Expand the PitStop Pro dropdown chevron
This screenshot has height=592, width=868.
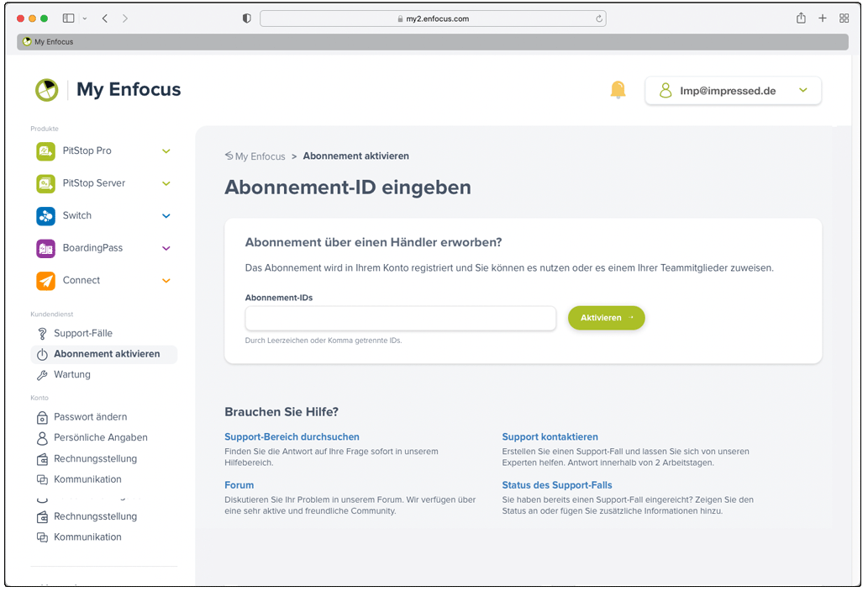click(x=165, y=151)
